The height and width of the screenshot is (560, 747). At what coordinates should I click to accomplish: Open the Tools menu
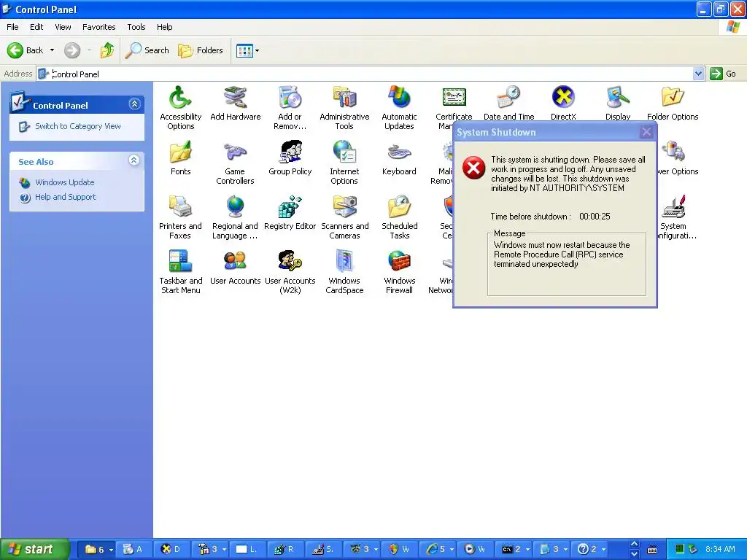(136, 27)
